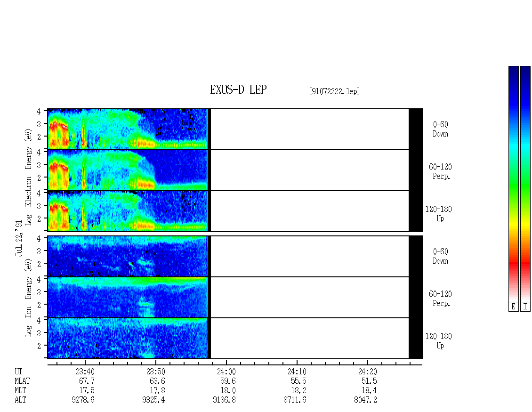Click the Log Ion Energy (eV) axis label

(28, 298)
